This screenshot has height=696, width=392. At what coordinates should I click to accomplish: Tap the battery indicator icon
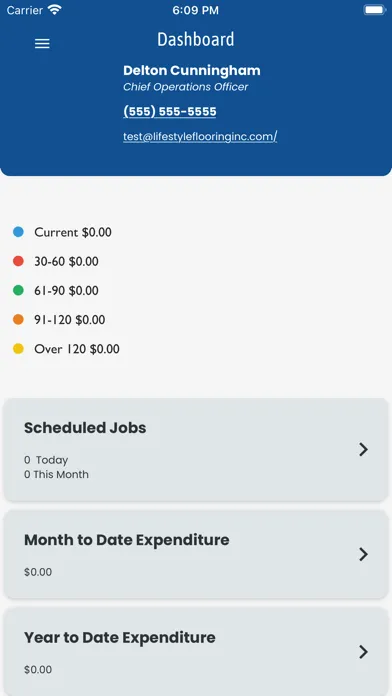pyautogui.click(x=374, y=10)
